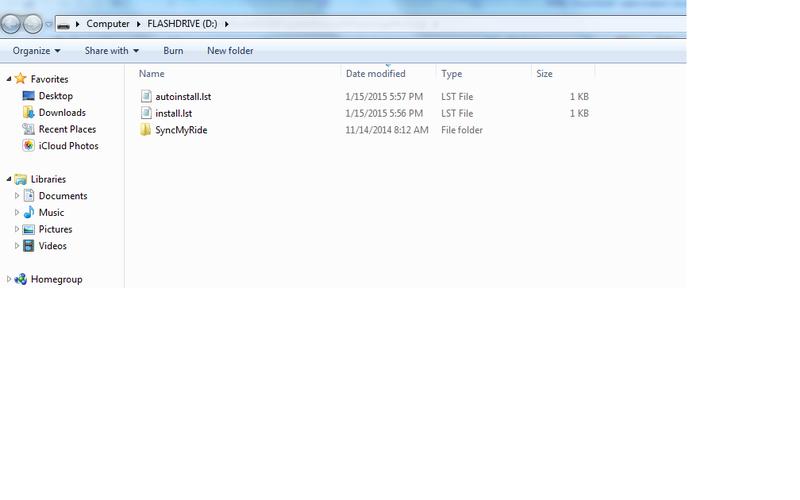
Task: Click the date 1/15/2015 5:57 PM
Action: pyautogui.click(x=384, y=96)
